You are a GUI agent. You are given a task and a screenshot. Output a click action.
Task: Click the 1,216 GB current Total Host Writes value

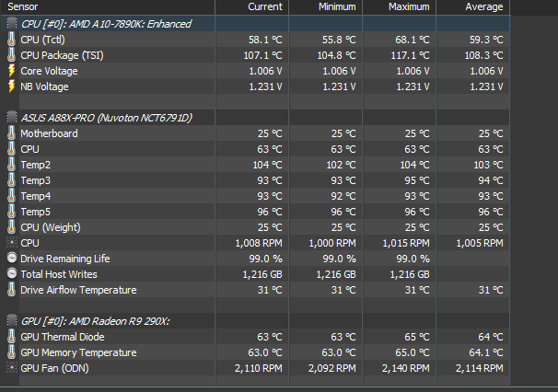[x=262, y=274]
